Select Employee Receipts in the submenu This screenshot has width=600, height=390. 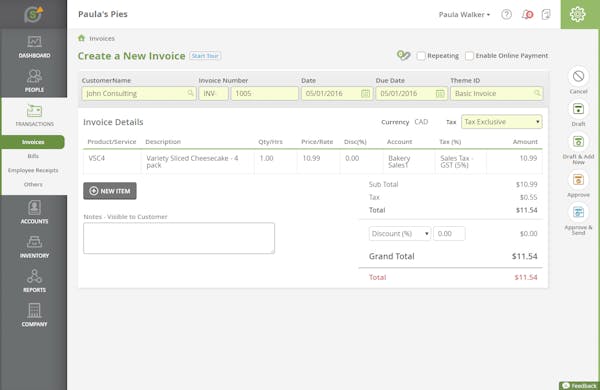tap(33, 170)
